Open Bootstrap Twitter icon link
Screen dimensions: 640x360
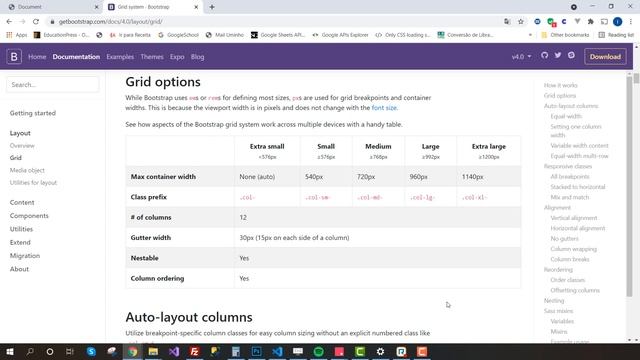558,55
